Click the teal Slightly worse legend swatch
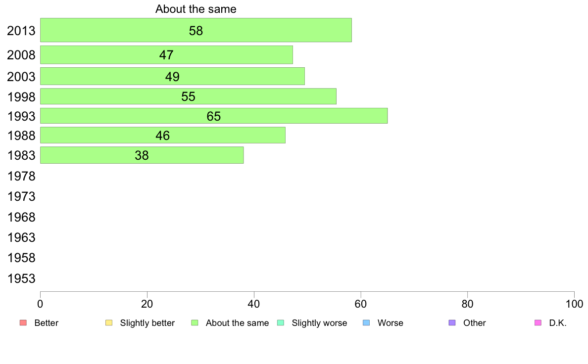This screenshot has width=588, height=364. coord(281,323)
